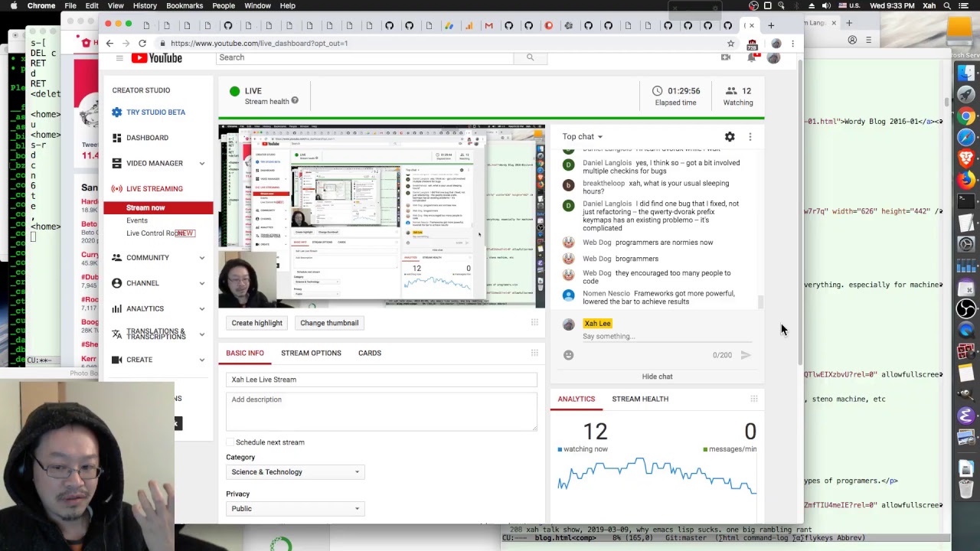Select Stream now sidebar item

coord(158,208)
